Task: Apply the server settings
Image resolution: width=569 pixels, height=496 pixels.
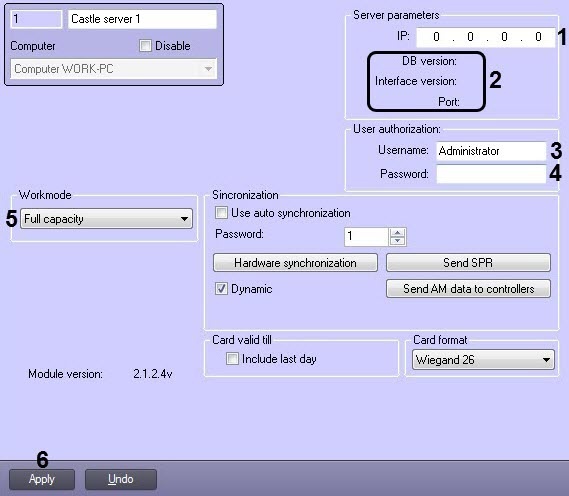Action: coord(42,479)
